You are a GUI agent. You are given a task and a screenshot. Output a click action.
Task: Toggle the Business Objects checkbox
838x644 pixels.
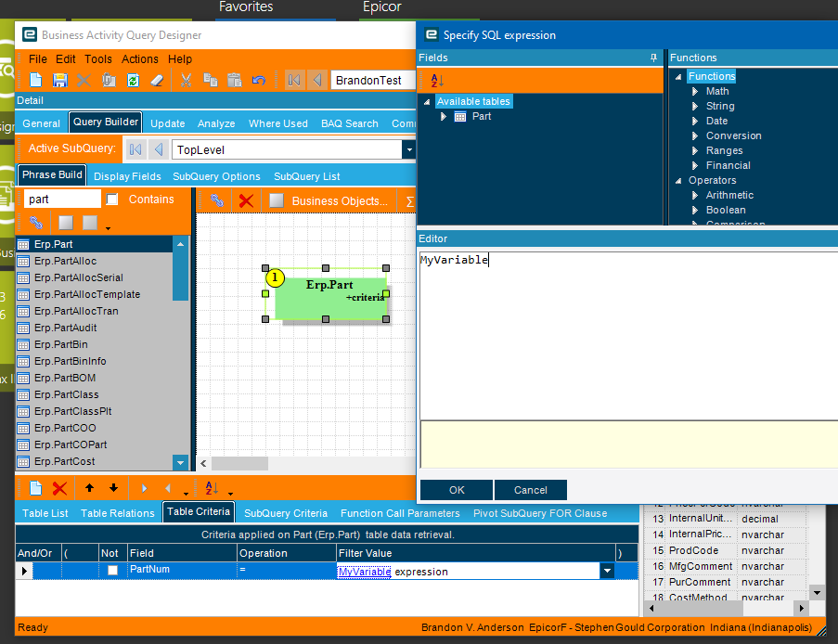pos(277,200)
